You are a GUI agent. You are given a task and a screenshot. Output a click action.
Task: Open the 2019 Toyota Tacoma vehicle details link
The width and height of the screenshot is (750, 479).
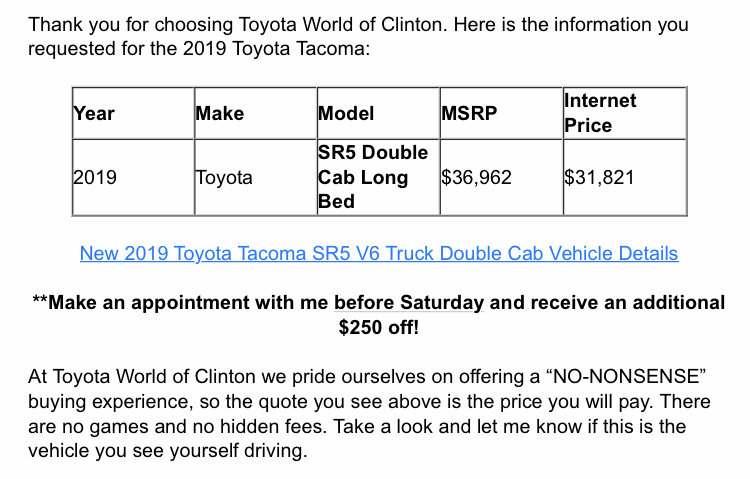(379, 254)
